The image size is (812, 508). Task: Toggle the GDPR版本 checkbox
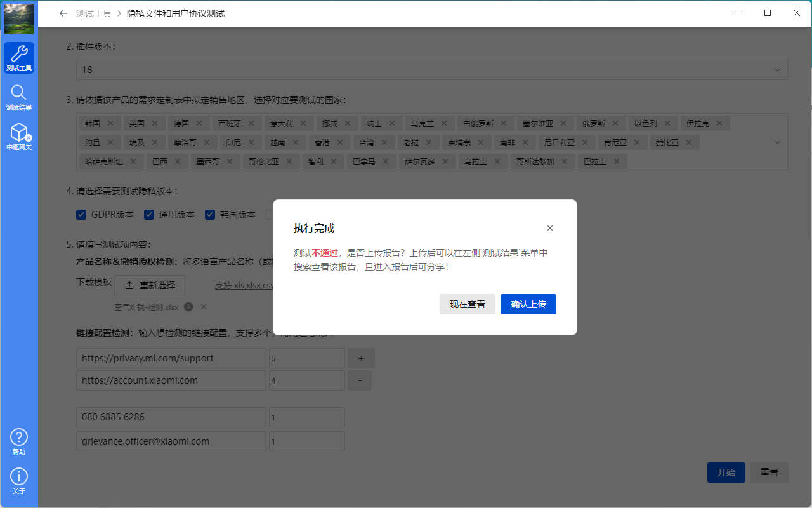tap(81, 215)
